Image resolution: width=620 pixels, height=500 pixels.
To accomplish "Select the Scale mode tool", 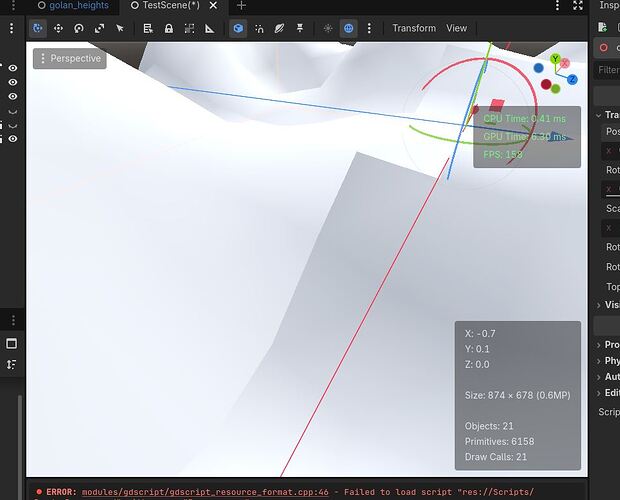I will click(x=100, y=28).
